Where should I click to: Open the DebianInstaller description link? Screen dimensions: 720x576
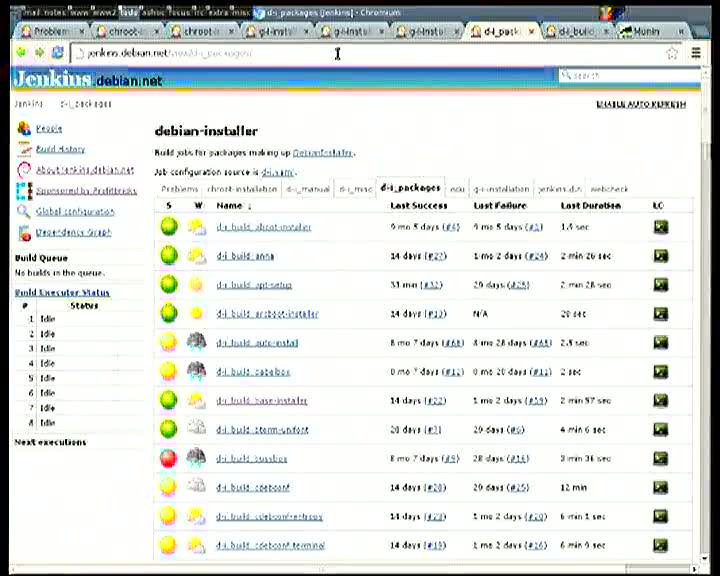point(323,152)
